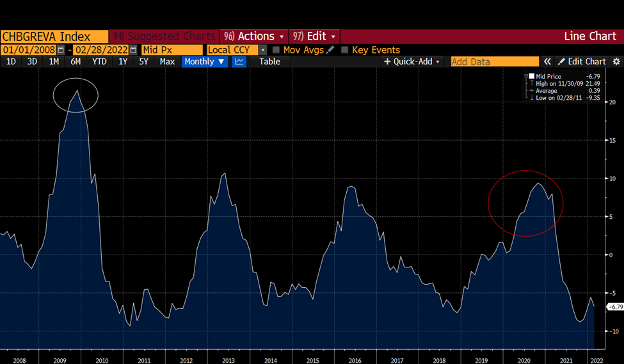Open the start date calendar picker
This screenshot has width=624, height=364.
click(x=61, y=50)
